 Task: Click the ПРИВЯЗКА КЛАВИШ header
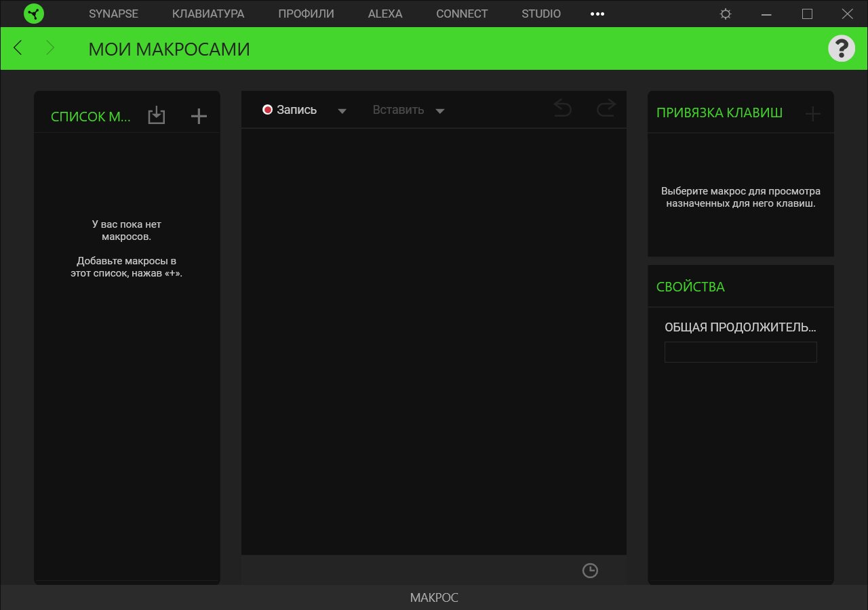pos(719,113)
